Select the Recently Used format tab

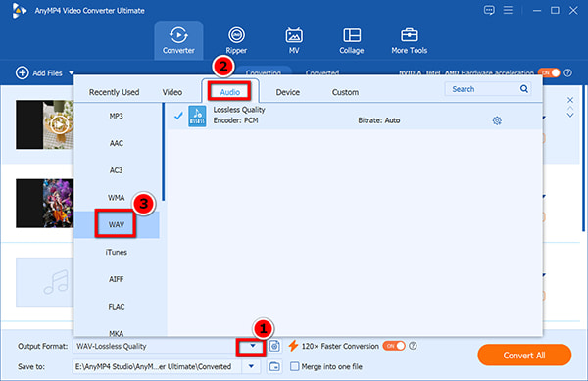coord(114,92)
